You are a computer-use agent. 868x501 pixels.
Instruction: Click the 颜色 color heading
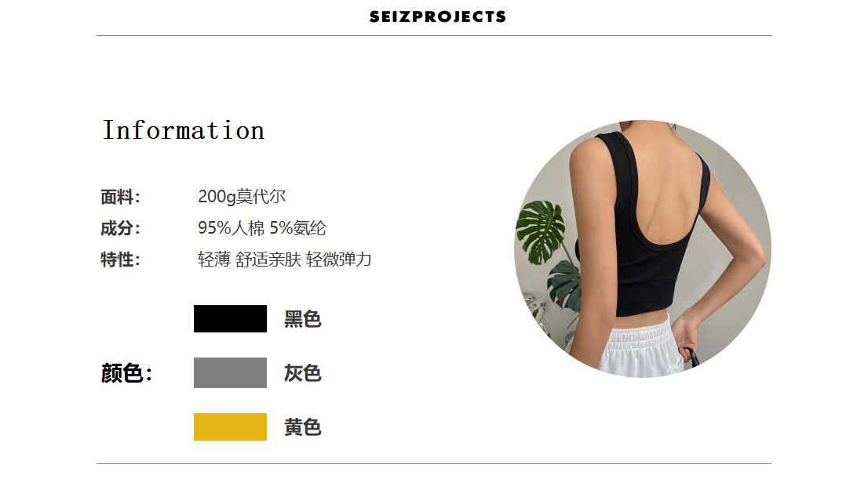(127, 373)
